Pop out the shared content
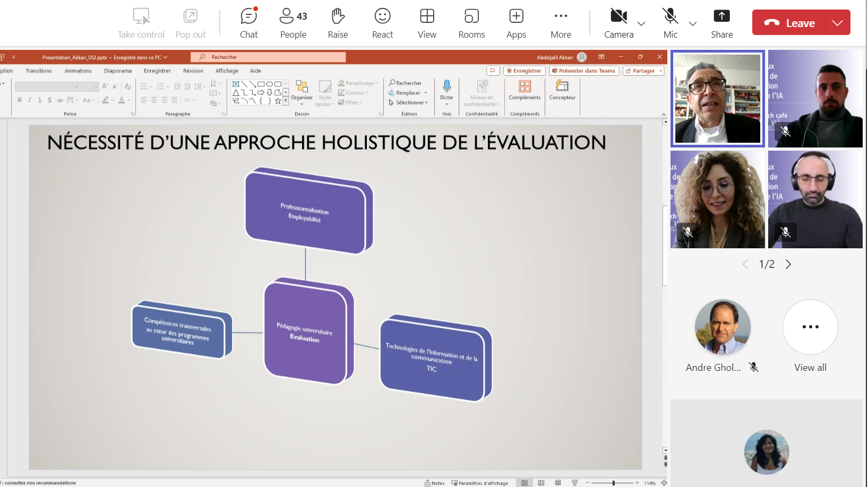868x487 pixels. pyautogui.click(x=191, y=23)
